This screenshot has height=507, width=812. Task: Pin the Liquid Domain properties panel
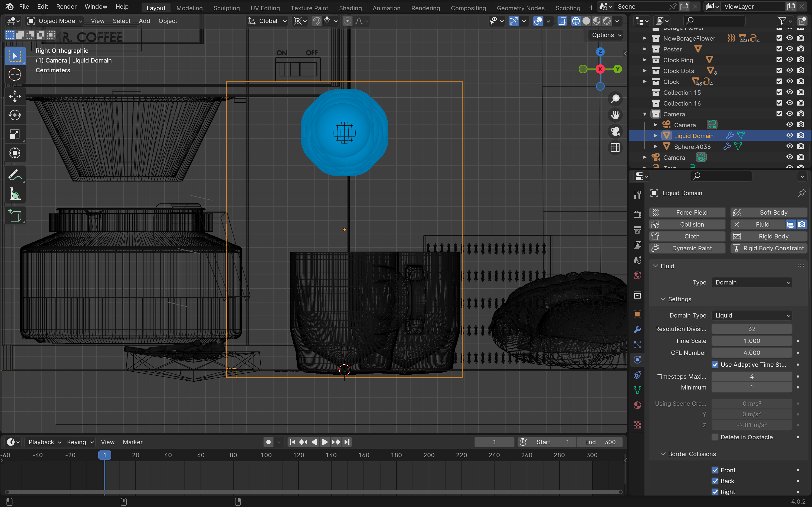pyautogui.click(x=802, y=193)
